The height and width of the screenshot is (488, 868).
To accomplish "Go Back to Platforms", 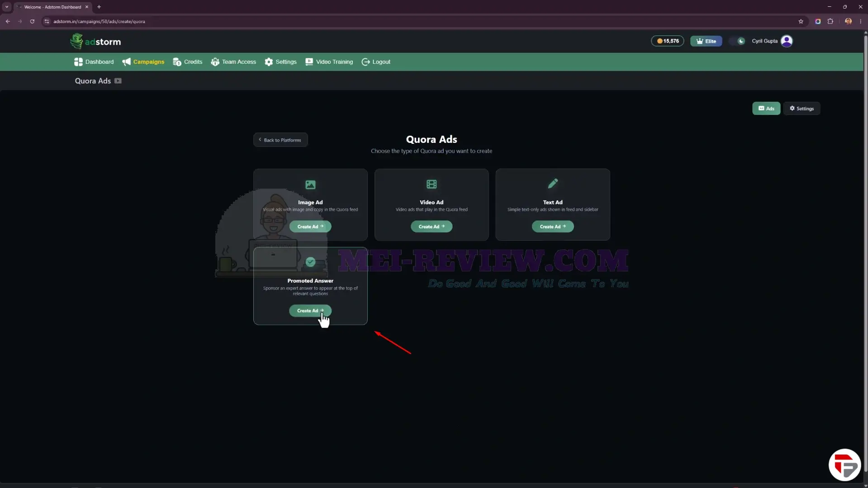I will pyautogui.click(x=280, y=140).
